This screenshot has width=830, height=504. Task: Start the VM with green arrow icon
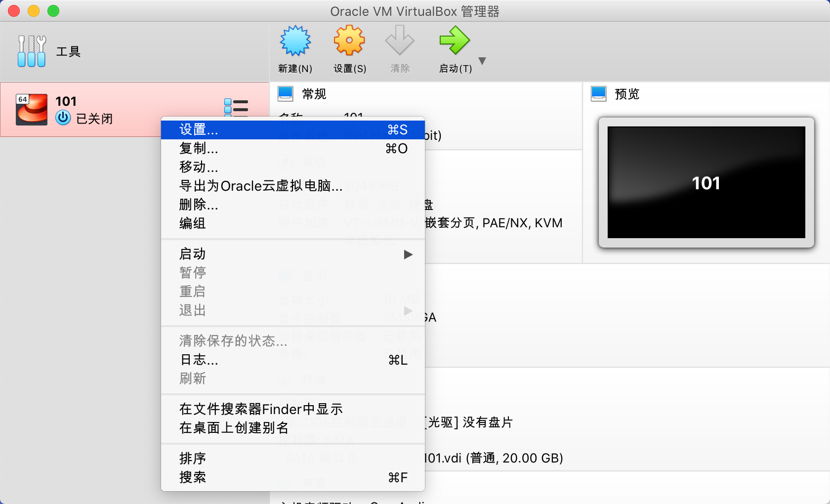click(455, 41)
